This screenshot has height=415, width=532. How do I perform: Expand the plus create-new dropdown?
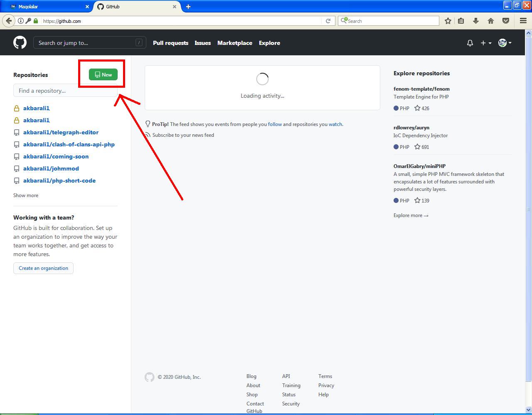coord(486,43)
